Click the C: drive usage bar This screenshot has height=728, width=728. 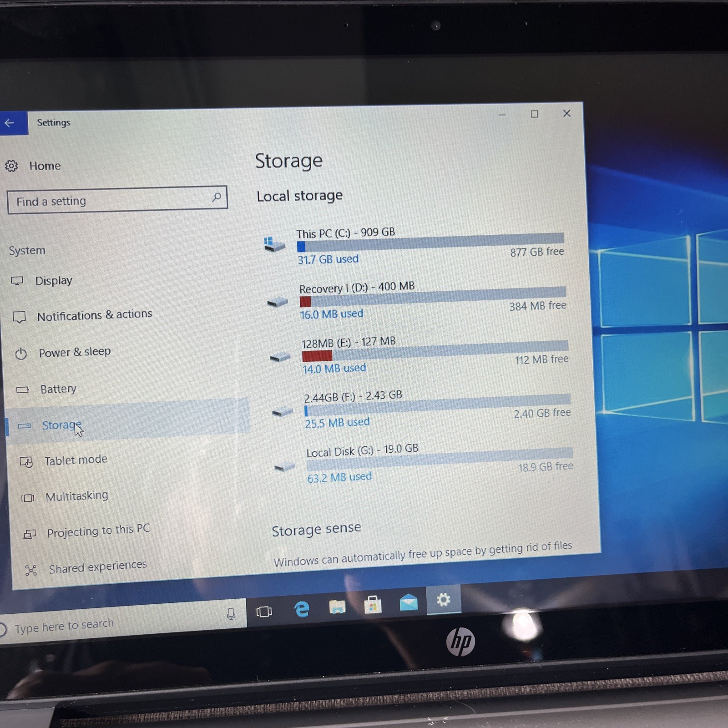pyautogui.click(x=430, y=243)
